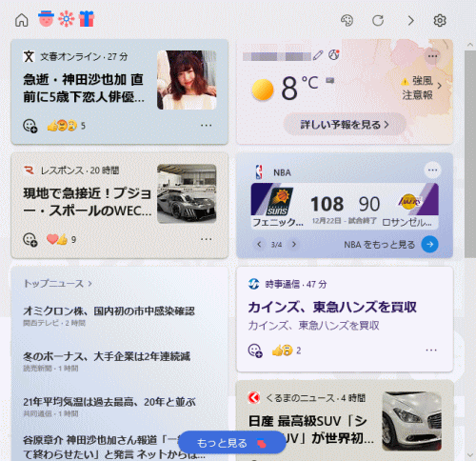Click the もっと見る button

tap(232, 443)
